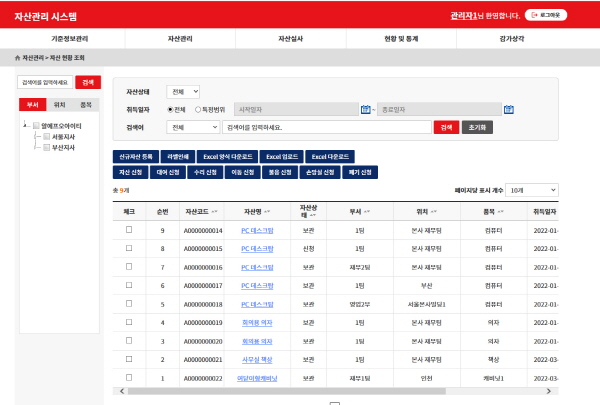Click the Excel 다운로드 button
This screenshot has width=600, height=405.
click(x=329, y=157)
